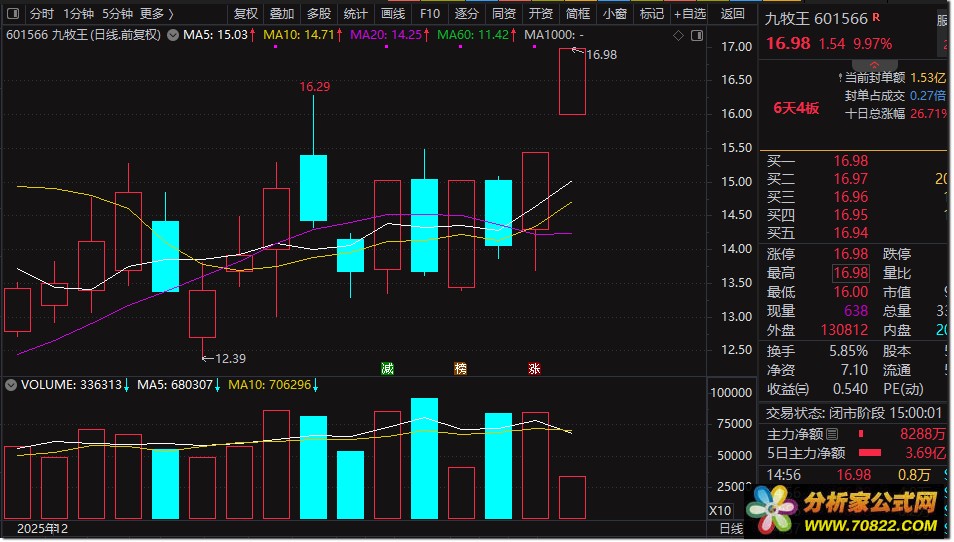This screenshot has width=954, height=542.
Task: Click the MA1000 indicator label
Action: click(x=554, y=35)
